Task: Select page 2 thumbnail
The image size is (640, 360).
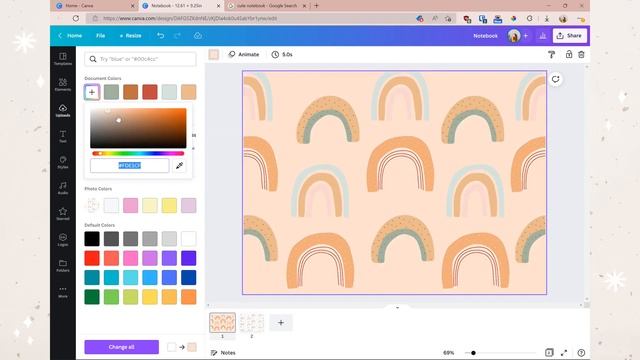Action: tap(251, 323)
